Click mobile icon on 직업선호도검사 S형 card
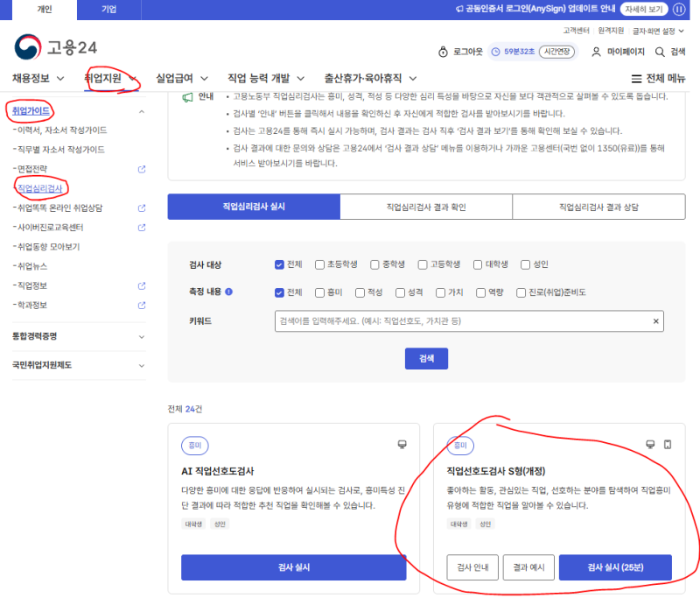 pyautogui.click(x=668, y=444)
